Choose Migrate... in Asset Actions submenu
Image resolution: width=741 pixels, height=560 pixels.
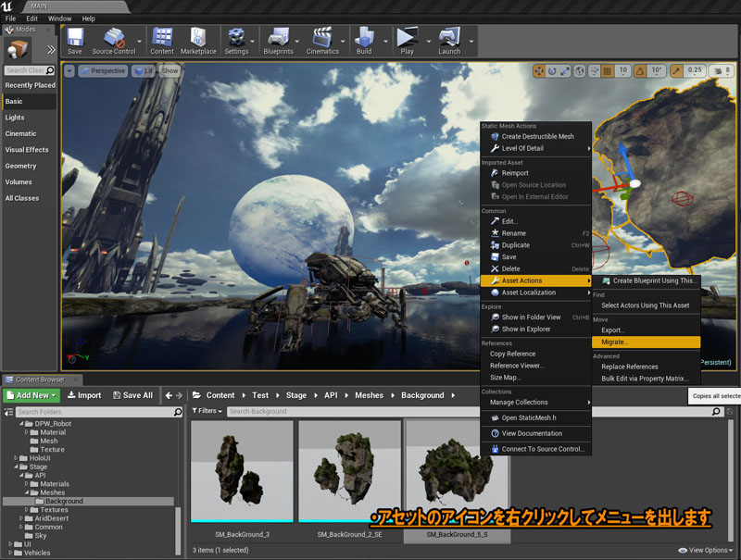click(x=646, y=342)
